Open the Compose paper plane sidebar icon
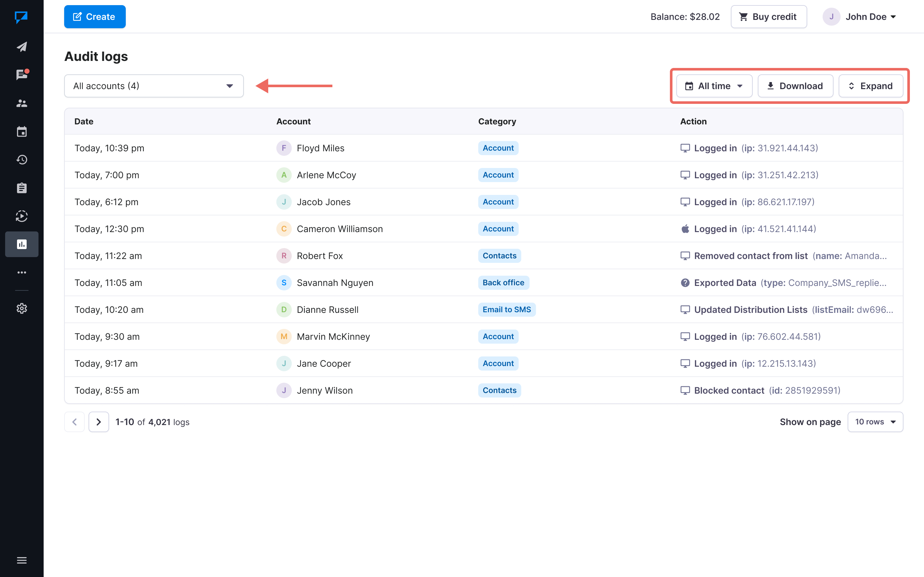Viewport: 924px width, 577px height. (x=22, y=46)
